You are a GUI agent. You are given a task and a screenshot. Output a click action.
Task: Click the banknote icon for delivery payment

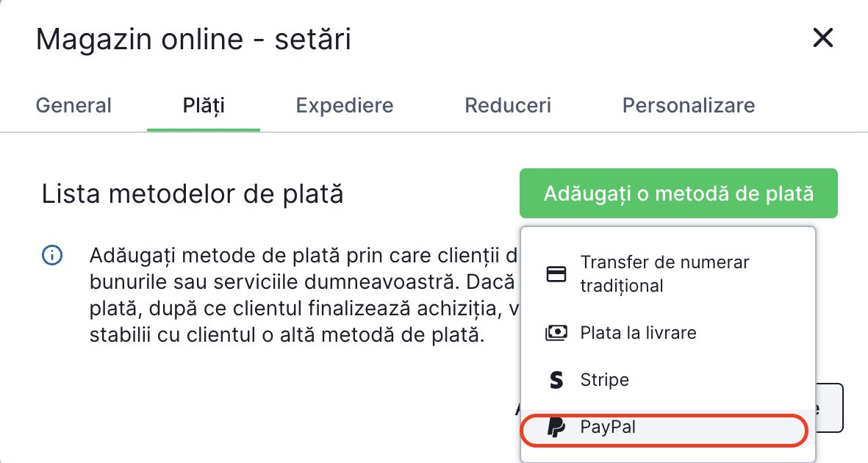[556, 333]
